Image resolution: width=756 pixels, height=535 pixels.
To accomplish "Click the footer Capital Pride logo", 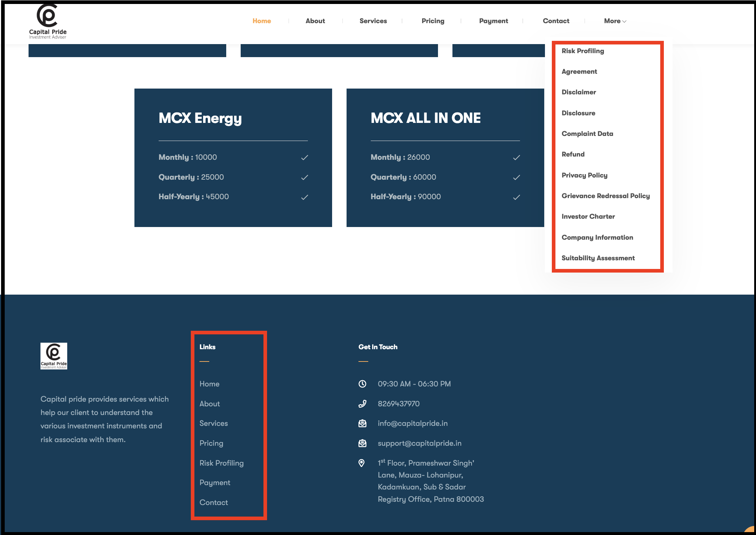I will pos(54,356).
